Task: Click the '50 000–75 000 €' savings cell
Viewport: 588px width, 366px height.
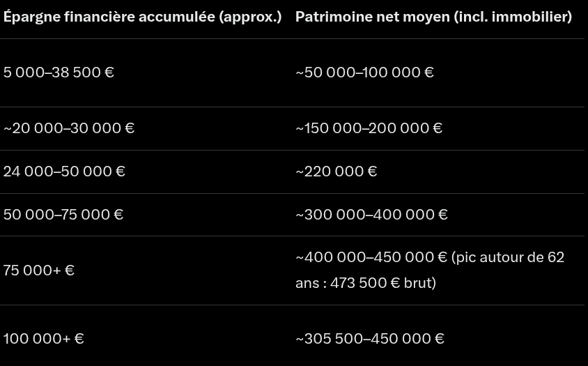Action: click(63, 215)
